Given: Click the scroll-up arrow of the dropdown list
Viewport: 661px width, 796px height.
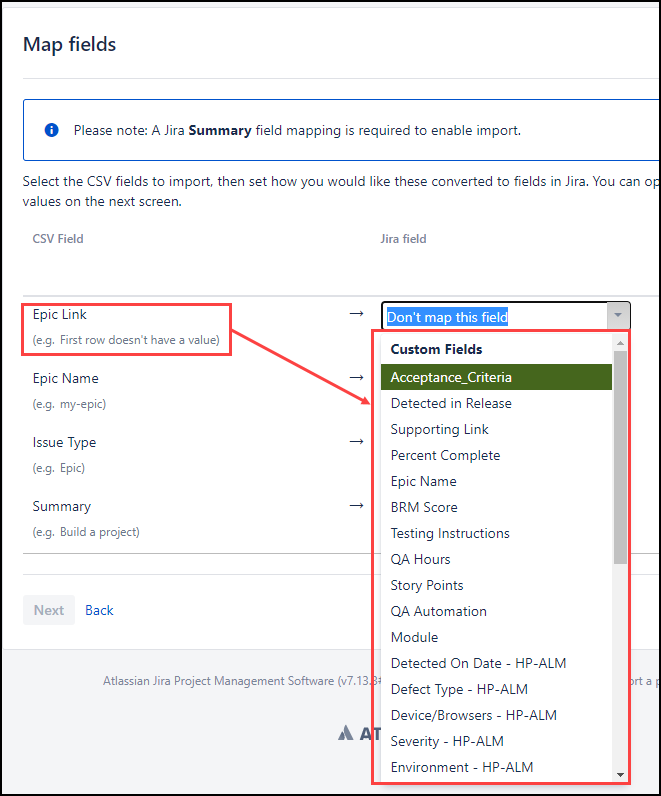Looking at the screenshot, I should click(x=620, y=343).
